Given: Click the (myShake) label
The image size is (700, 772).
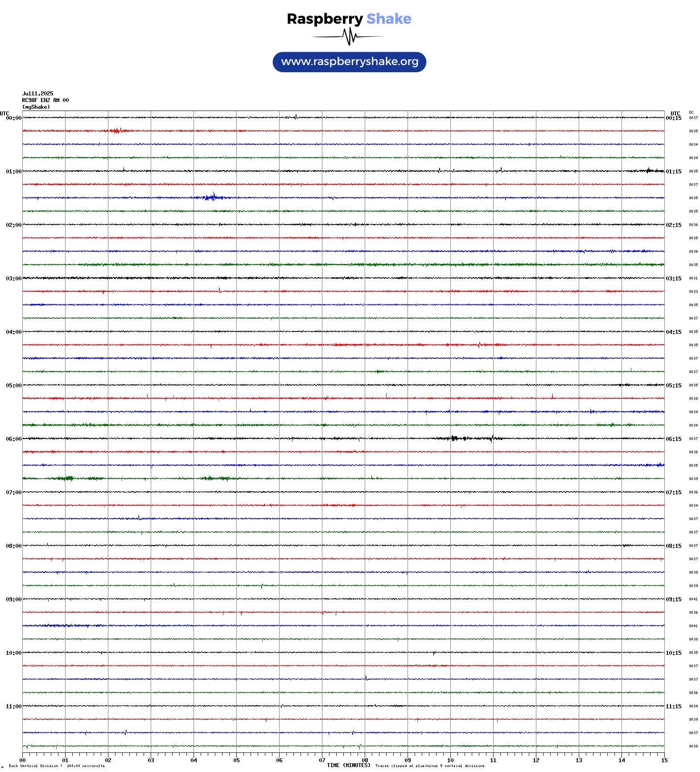Looking at the screenshot, I should tap(36, 107).
